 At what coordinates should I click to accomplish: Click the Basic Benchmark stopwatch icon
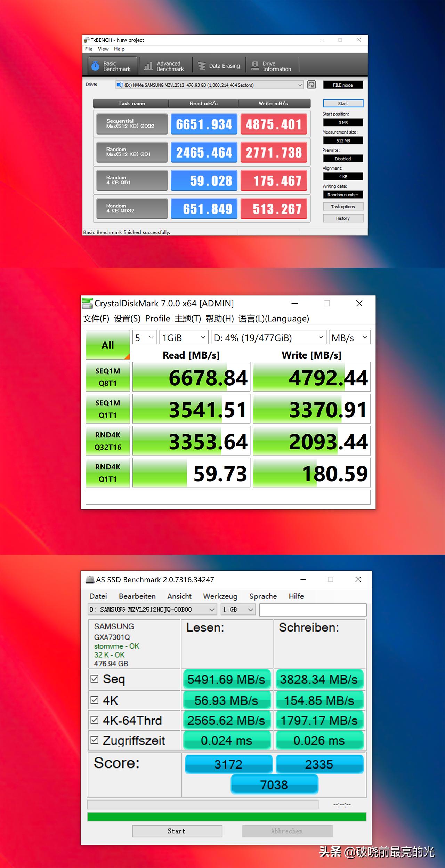tap(95, 66)
